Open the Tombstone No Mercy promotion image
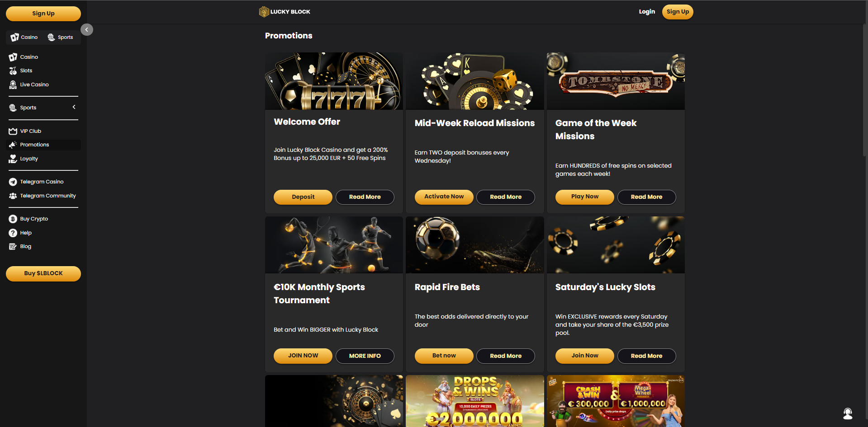Screen dimensions: 868x427 (616, 81)
